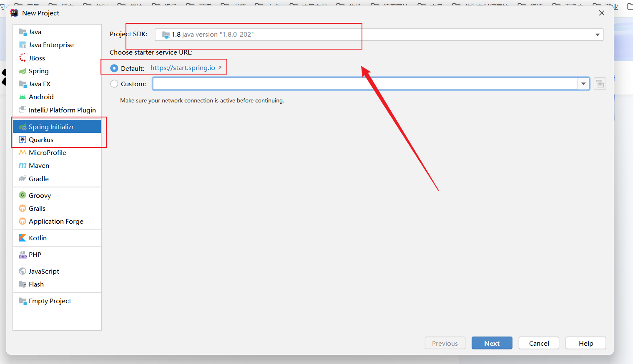Image resolution: width=633 pixels, height=364 pixels.
Task: Select the MicroProfile icon
Action: pos(23,153)
